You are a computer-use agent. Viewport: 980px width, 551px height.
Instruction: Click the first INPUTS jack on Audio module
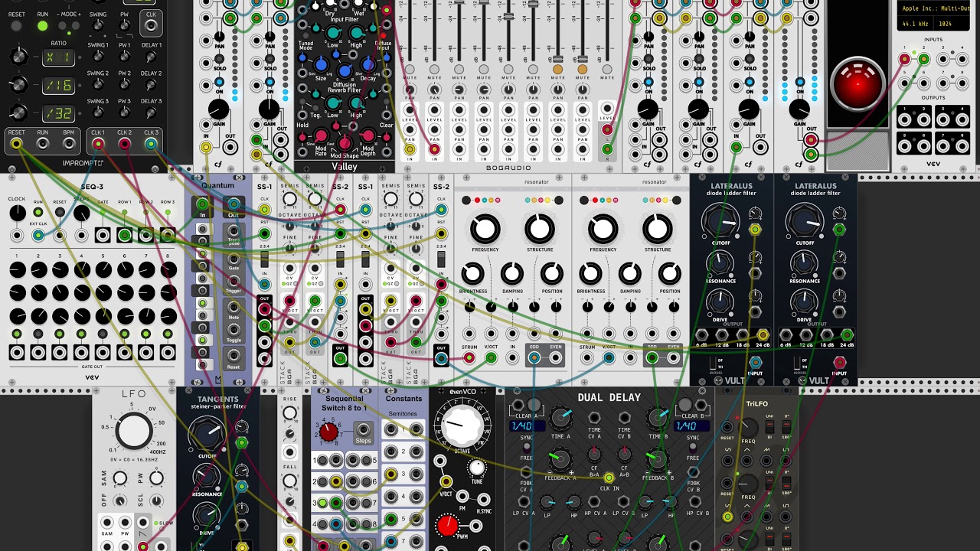(905, 59)
